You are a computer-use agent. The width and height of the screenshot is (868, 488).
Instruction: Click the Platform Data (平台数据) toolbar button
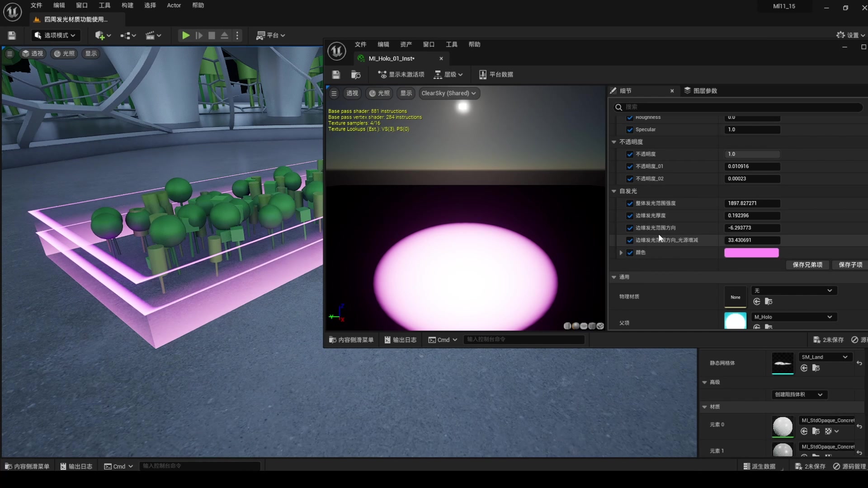[496, 75]
